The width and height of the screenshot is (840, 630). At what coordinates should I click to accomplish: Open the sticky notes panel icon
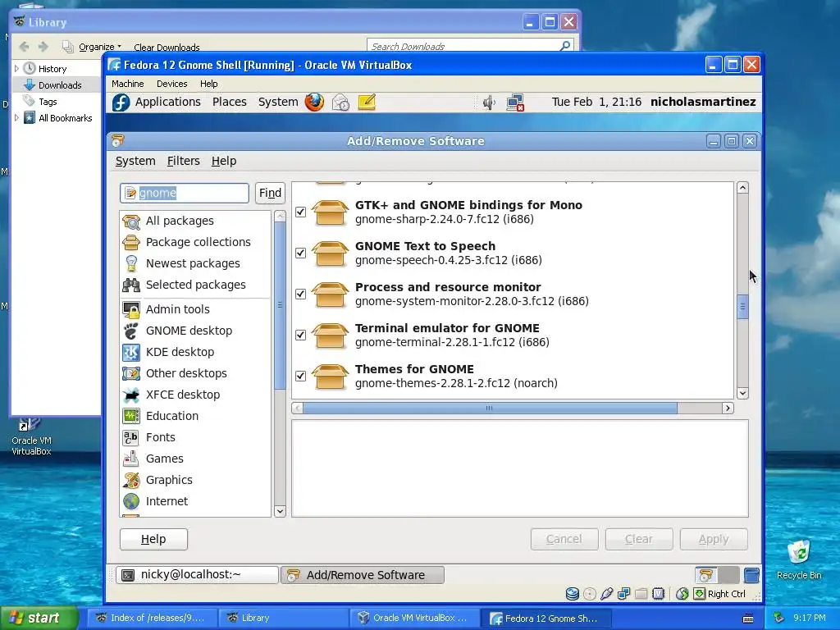(x=367, y=102)
